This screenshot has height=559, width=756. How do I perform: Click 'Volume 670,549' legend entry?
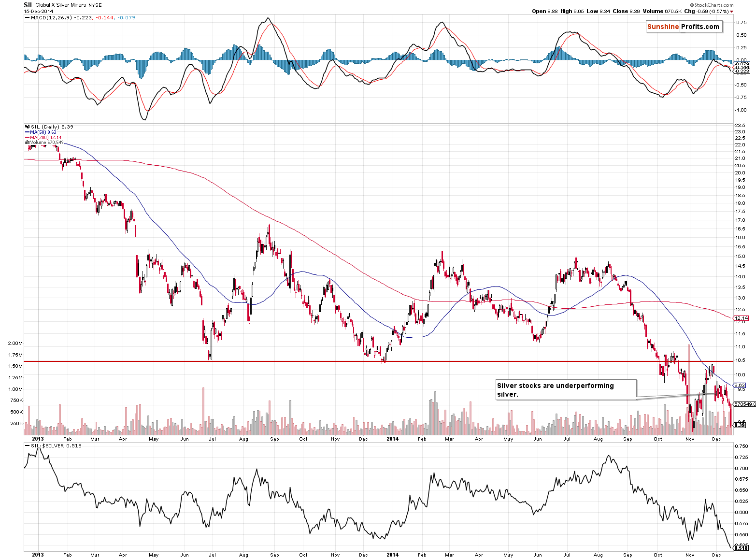click(47, 143)
